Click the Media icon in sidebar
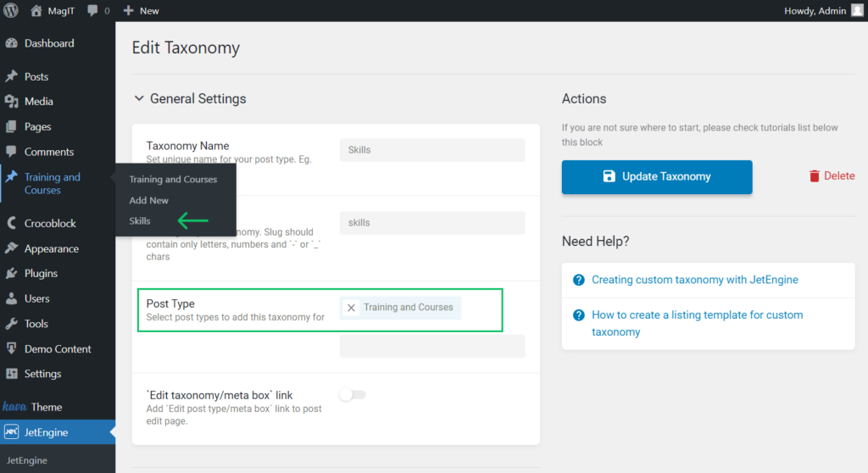Screen dimensions: 868x473 [x=11, y=102]
